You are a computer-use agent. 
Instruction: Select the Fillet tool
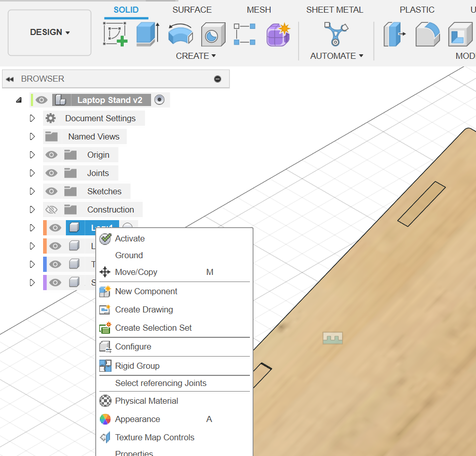[x=427, y=34]
